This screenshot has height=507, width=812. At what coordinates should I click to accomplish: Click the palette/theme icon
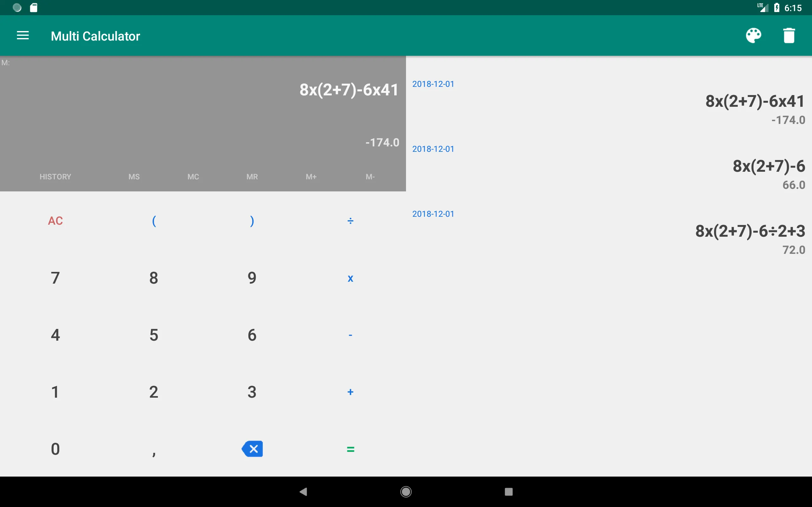[754, 36]
